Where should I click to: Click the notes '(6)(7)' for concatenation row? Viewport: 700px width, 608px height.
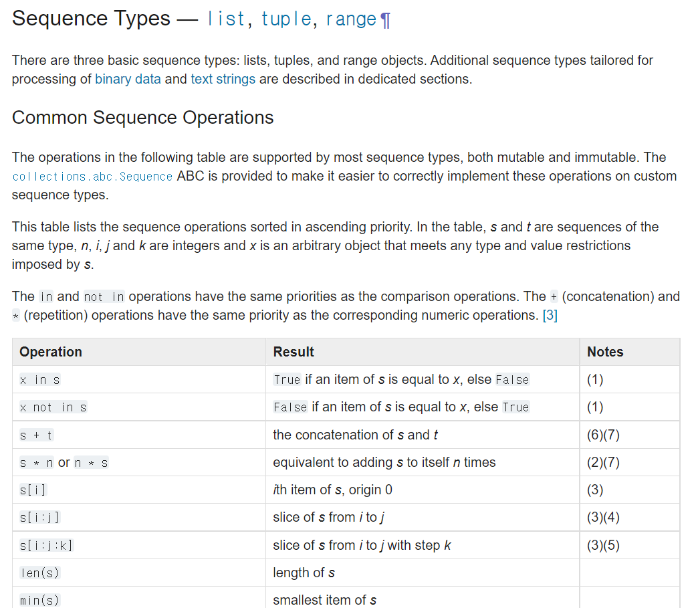[x=603, y=435]
